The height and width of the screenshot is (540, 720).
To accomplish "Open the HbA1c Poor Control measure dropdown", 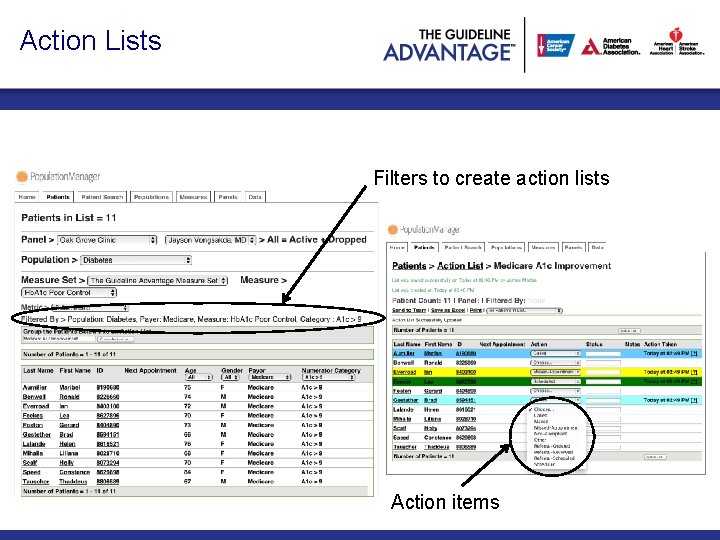I will click(x=69, y=292).
